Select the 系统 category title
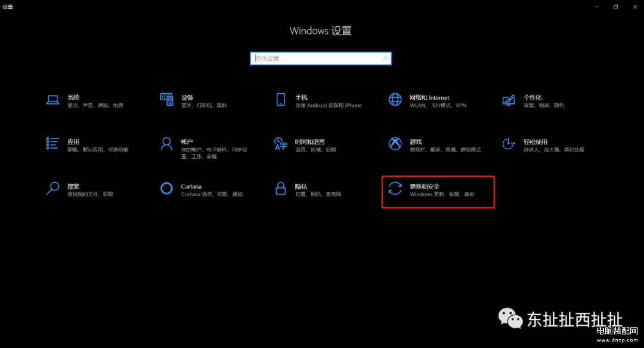644x348 pixels. 73,97
